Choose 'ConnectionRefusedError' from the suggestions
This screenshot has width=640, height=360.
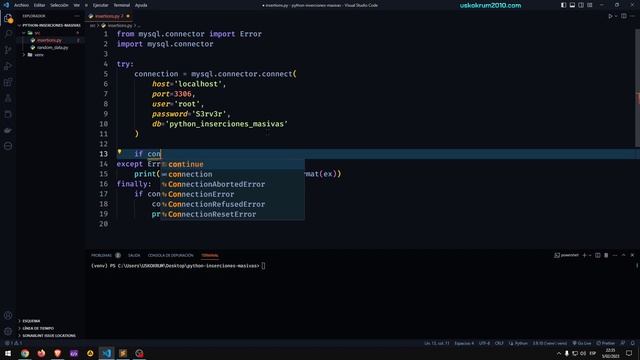click(x=232, y=204)
